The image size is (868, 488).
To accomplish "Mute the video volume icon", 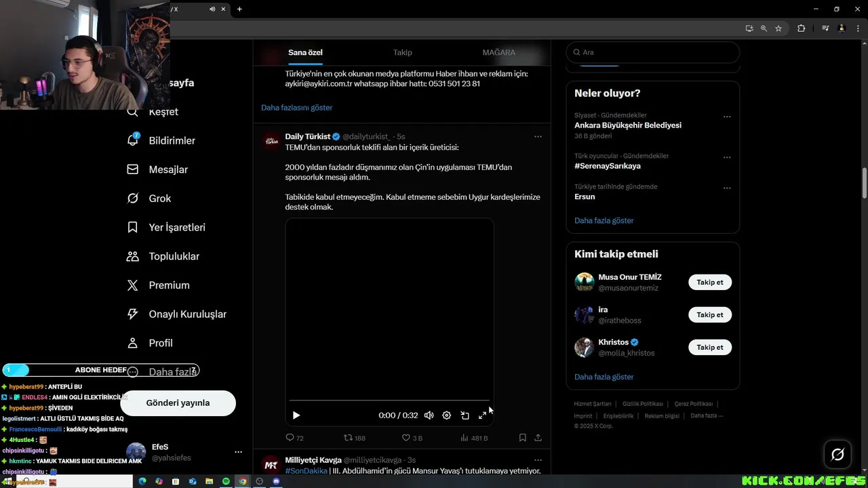I will [429, 415].
